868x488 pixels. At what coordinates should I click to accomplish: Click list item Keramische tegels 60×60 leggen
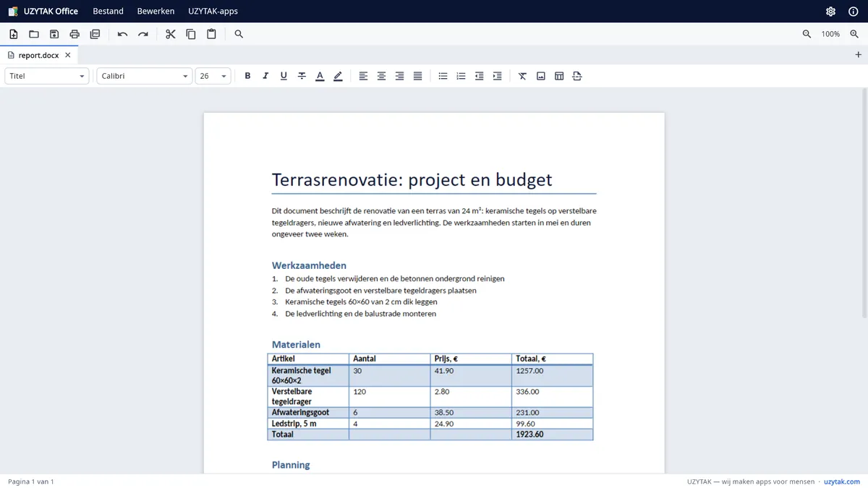(361, 302)
